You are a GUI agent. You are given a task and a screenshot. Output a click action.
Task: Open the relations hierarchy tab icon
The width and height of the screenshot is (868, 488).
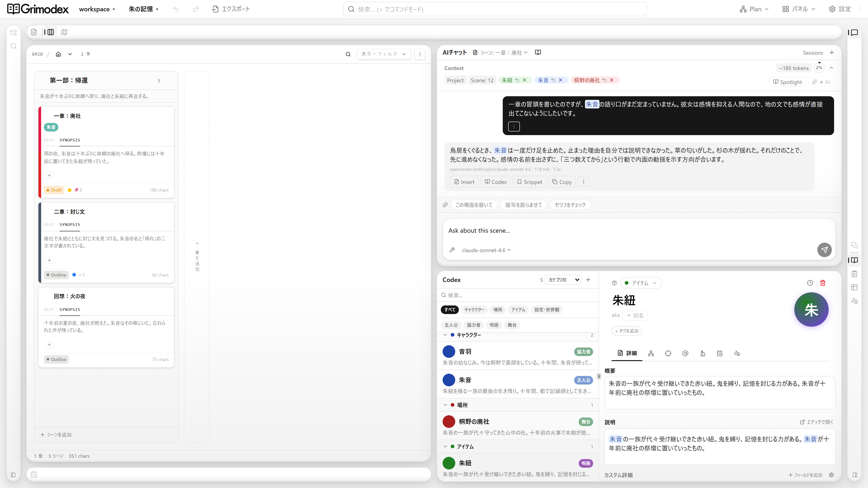point(651,353)
